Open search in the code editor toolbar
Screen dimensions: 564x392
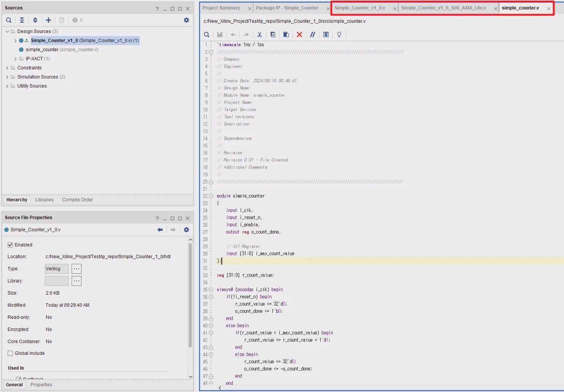pyautogui.click(x=207, y=34)
